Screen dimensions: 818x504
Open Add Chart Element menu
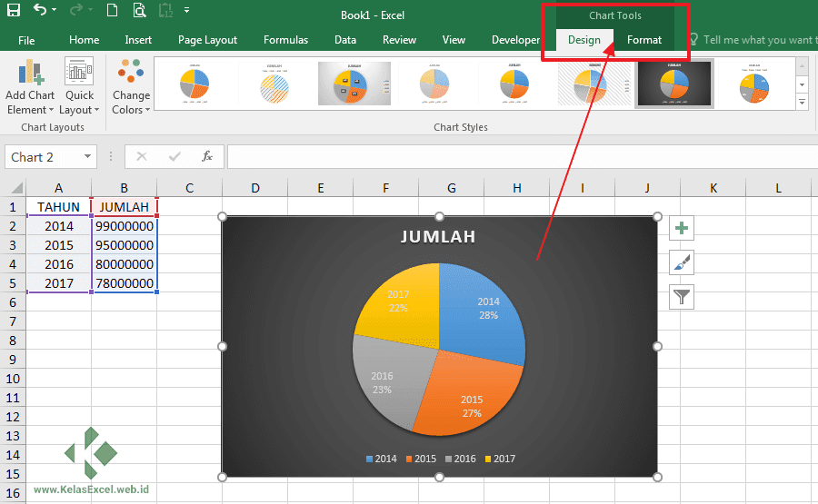[30, 86]
